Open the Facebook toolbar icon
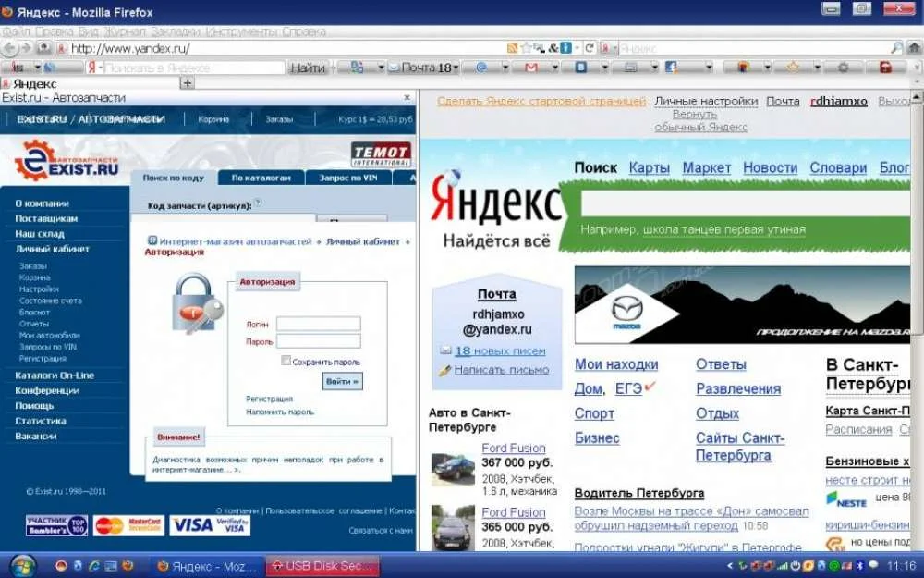This screenshot has width=924, height=578. (671, 68)
